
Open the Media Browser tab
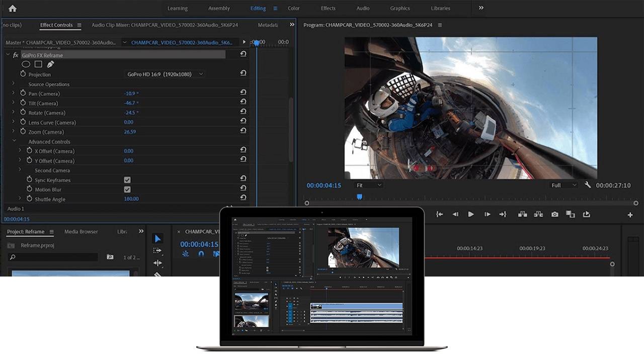click(x=81, y=232)
